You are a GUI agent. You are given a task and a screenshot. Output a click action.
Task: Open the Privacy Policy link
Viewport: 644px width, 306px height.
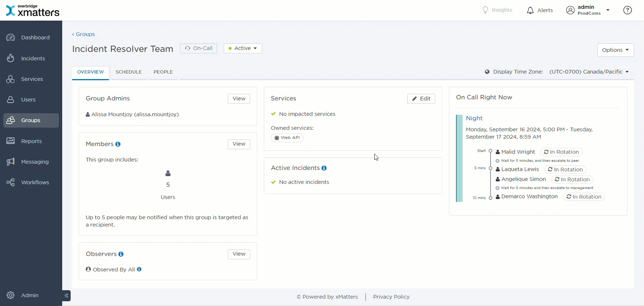point(391,297)
